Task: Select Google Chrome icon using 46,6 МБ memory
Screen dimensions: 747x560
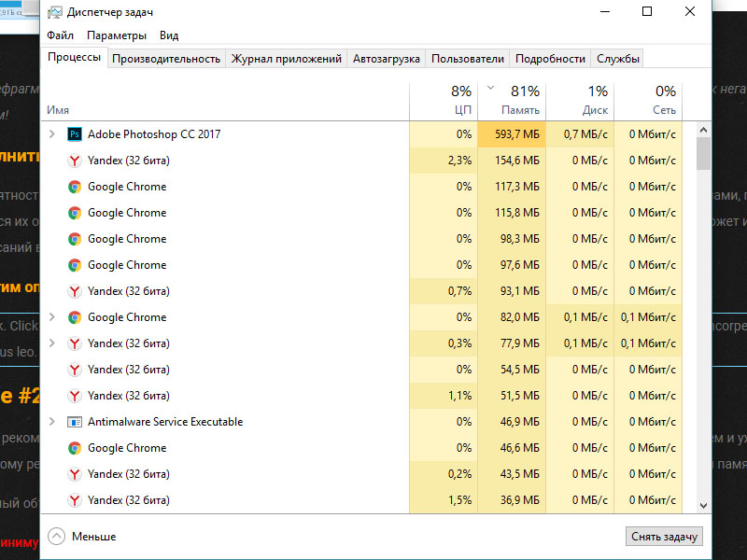Action: (75, 448)
